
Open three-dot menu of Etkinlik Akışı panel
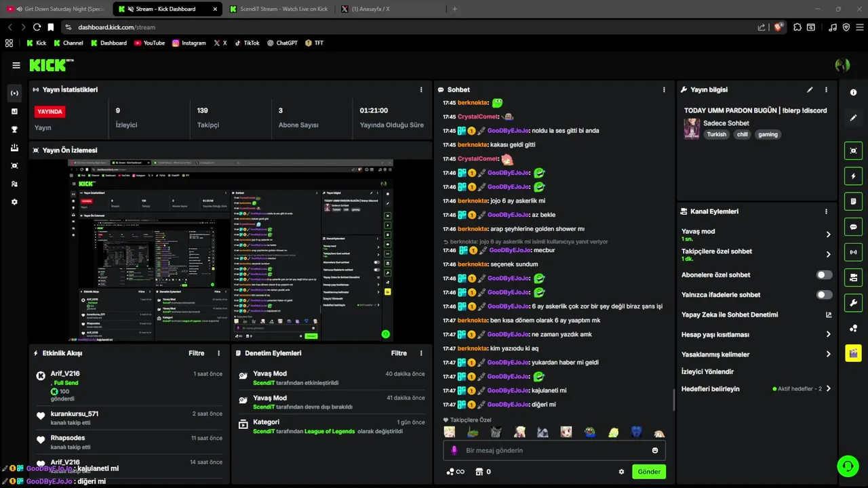pos(218,353)
